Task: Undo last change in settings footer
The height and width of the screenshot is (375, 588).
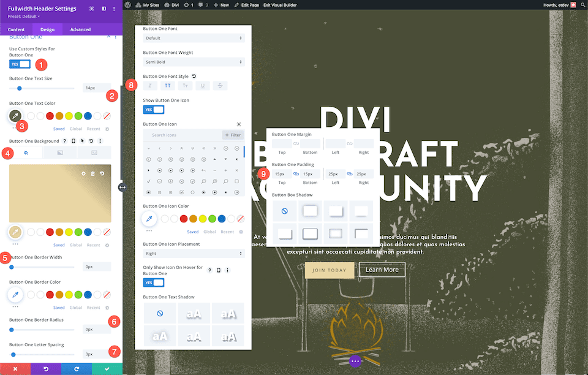Action: [x=46, y=369]
